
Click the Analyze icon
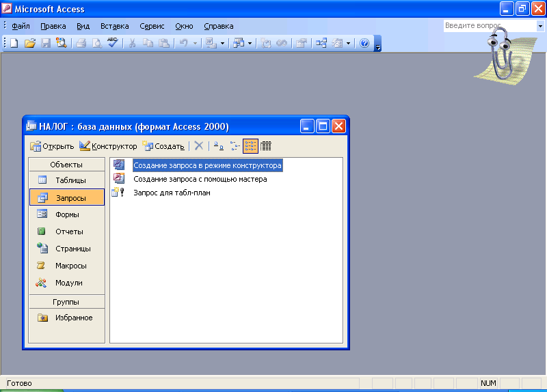coord(239,43)
